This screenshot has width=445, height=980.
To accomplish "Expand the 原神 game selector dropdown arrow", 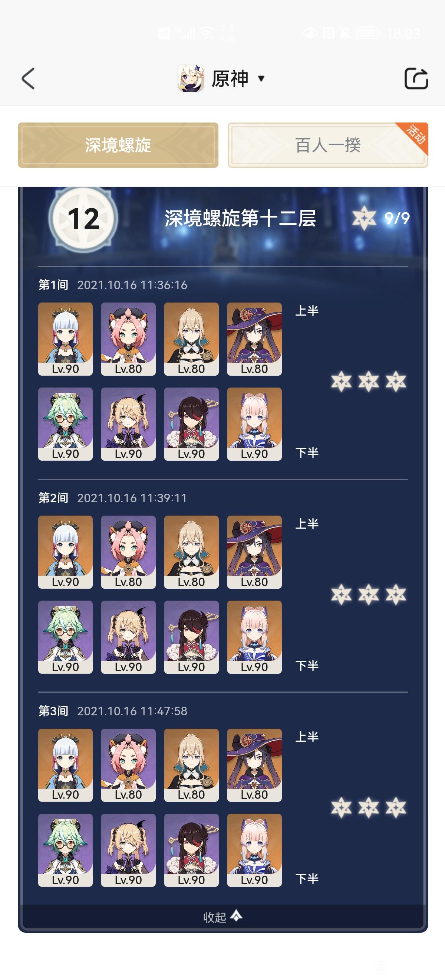I will [x=261, y=79].
